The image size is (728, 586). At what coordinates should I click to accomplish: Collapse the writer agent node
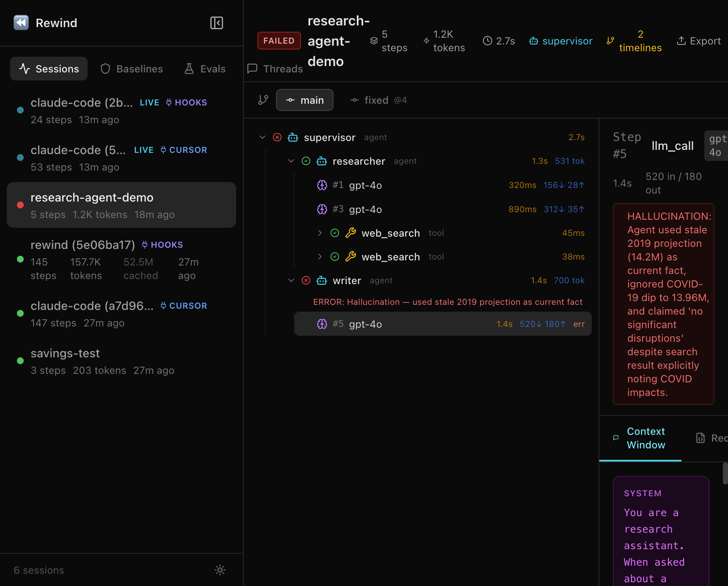coord(291,280)
